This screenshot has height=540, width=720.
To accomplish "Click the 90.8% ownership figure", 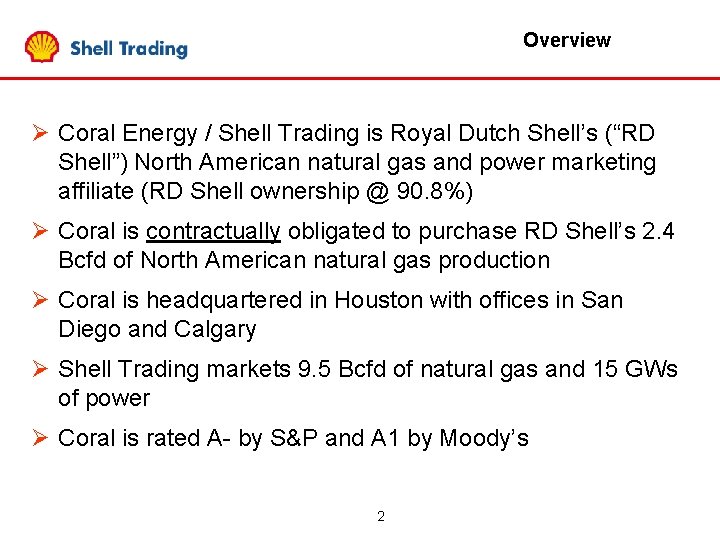I will (431, 191).
